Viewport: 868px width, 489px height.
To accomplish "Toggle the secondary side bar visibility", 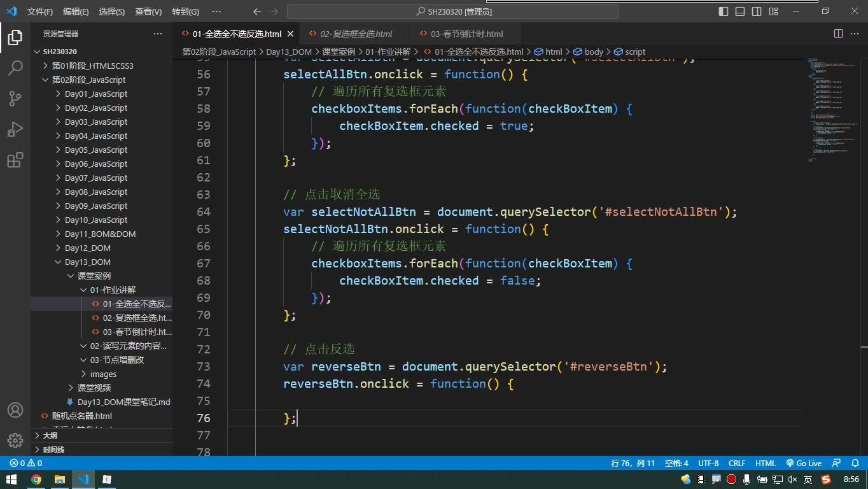I will click(x=757, y=11).
